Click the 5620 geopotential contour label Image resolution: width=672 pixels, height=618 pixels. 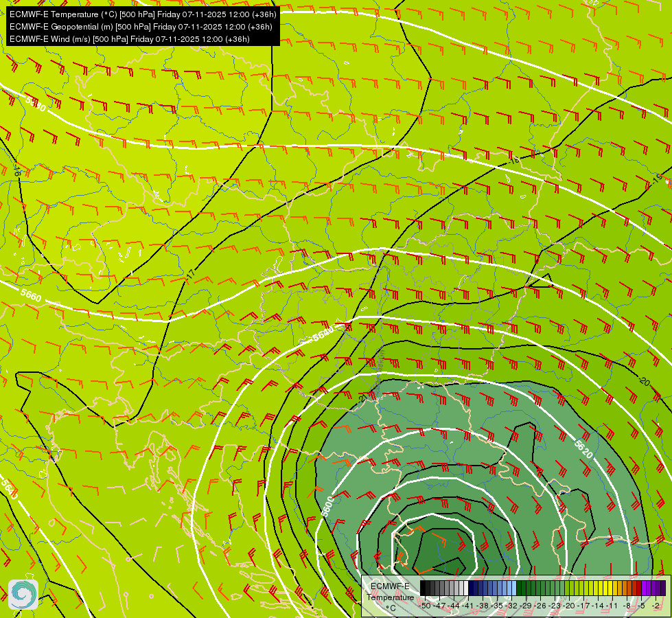[583, 450]
